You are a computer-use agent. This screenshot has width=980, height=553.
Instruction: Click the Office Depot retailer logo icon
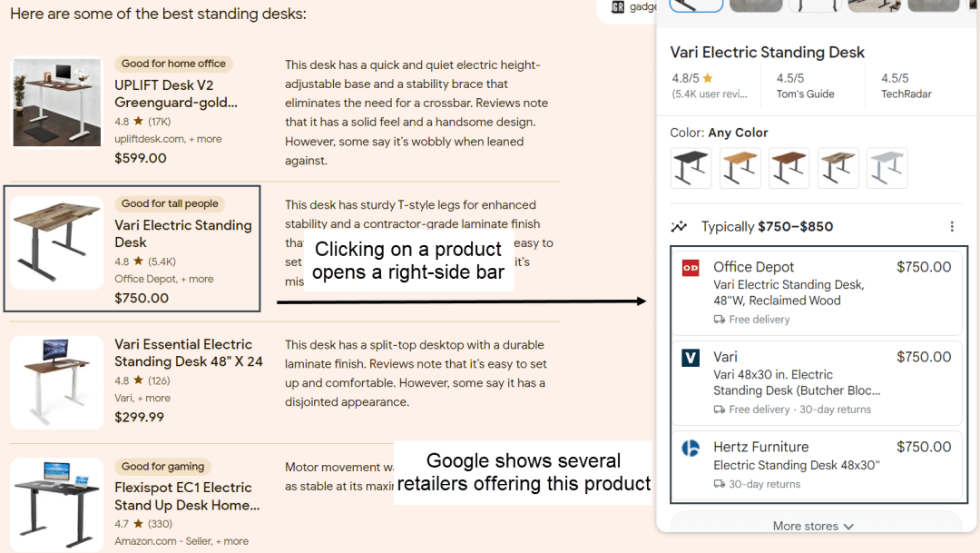point(691,268)
